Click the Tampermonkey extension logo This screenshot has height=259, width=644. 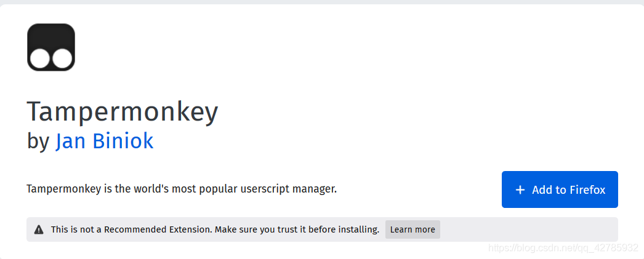click(x=51, y=47)
